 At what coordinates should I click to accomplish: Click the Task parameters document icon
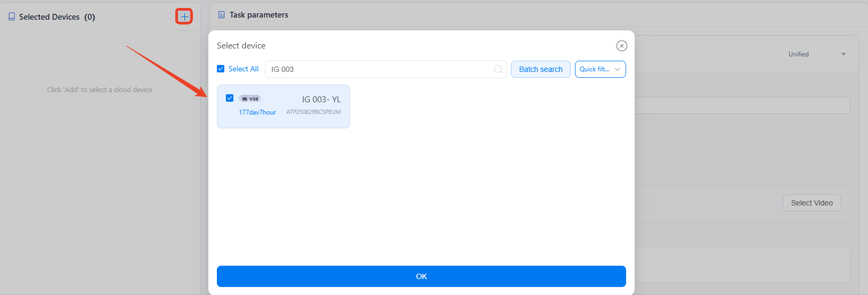click(x=222, y=15)
